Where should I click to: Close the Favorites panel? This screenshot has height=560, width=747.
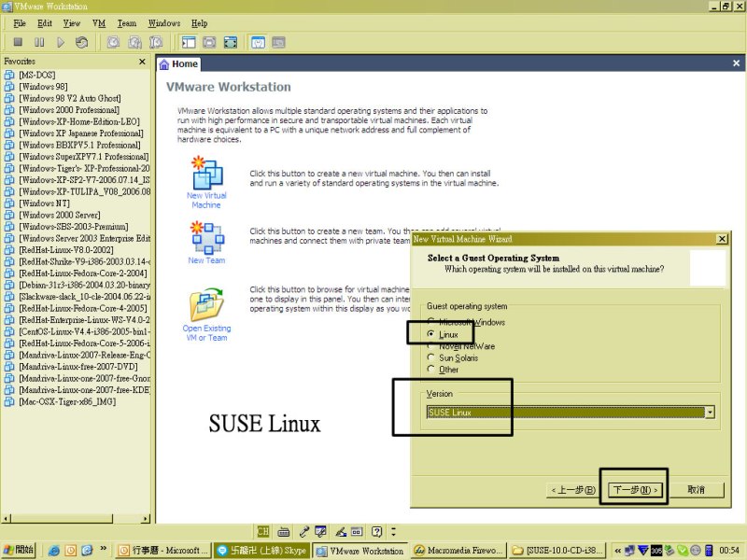tap(142, 62)
